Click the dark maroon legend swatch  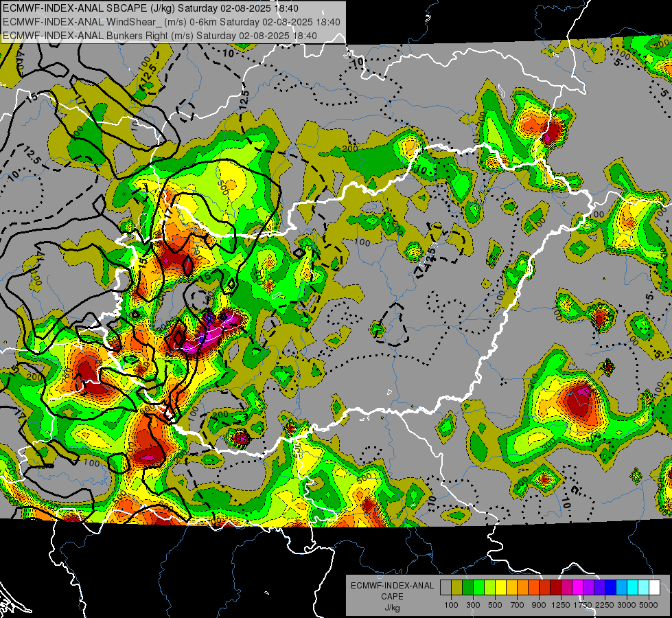556,587
